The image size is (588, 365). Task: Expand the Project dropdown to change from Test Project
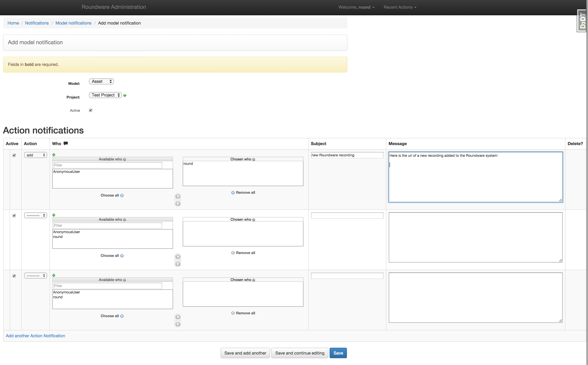[104, 95]
